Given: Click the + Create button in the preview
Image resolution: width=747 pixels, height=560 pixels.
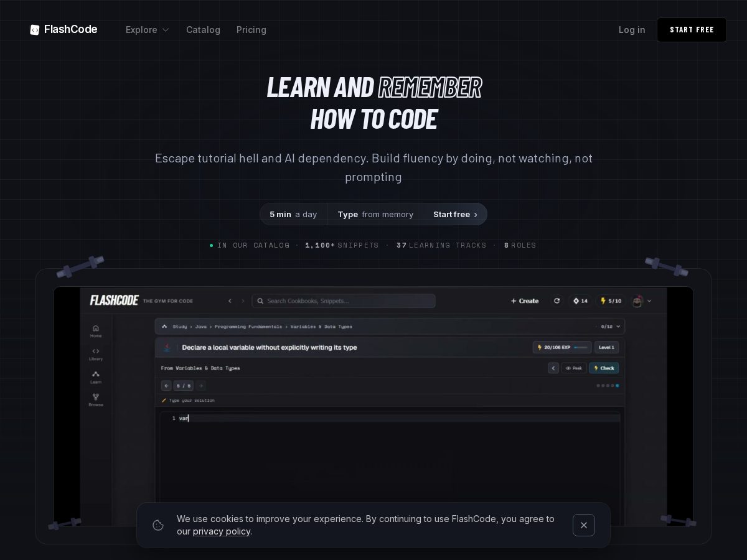Looking at the screenshot, I should pos(525,301).
